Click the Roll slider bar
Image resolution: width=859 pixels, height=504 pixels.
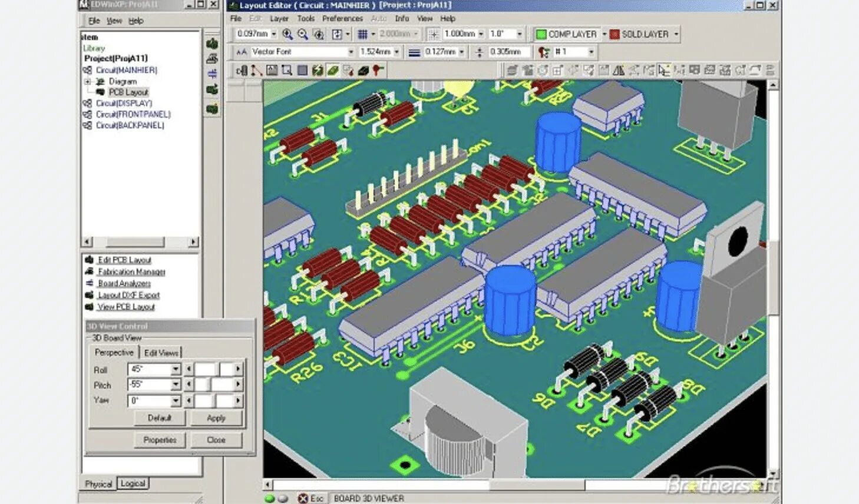point(213,369)
